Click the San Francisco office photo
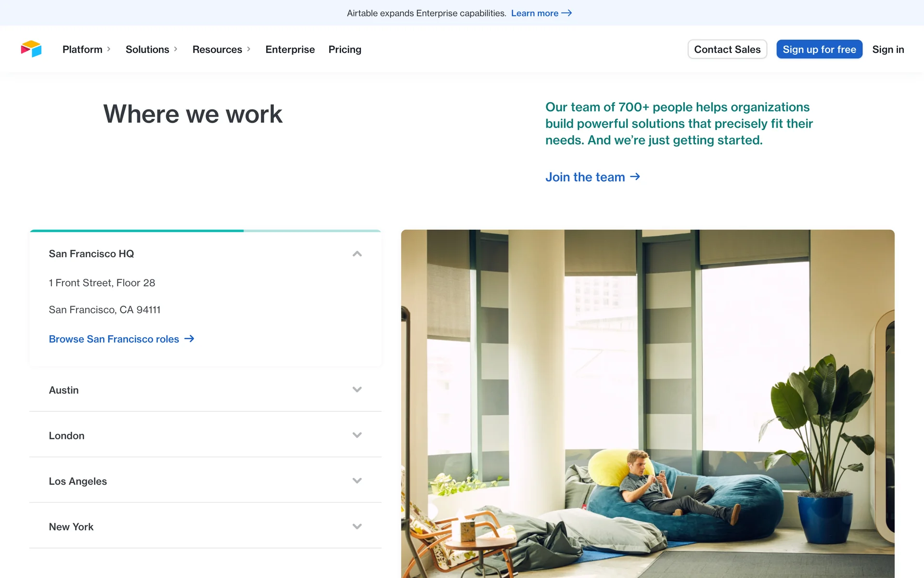The width and height of the screenshot is (924, 578). tap(647, 404)
